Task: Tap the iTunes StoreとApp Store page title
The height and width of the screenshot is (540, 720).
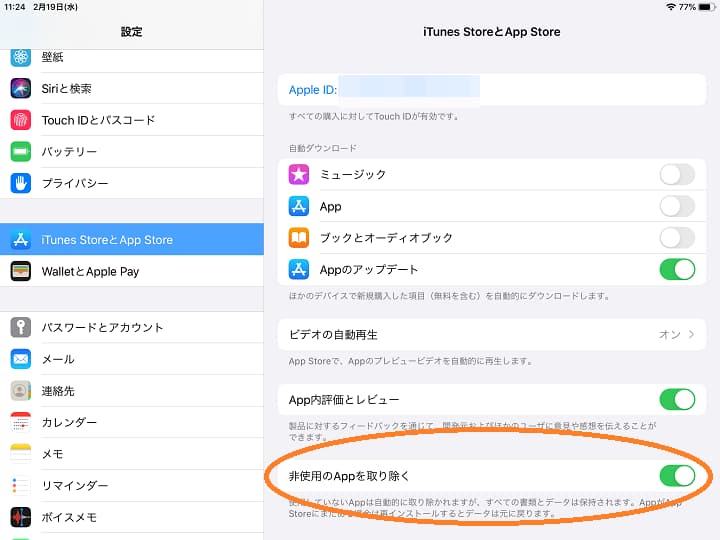Action: 491,32
